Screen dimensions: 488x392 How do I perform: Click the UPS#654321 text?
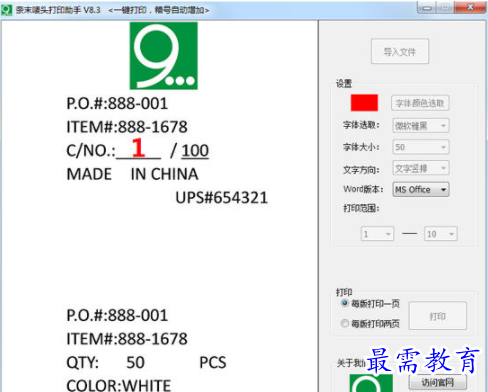tap(222, 198)
